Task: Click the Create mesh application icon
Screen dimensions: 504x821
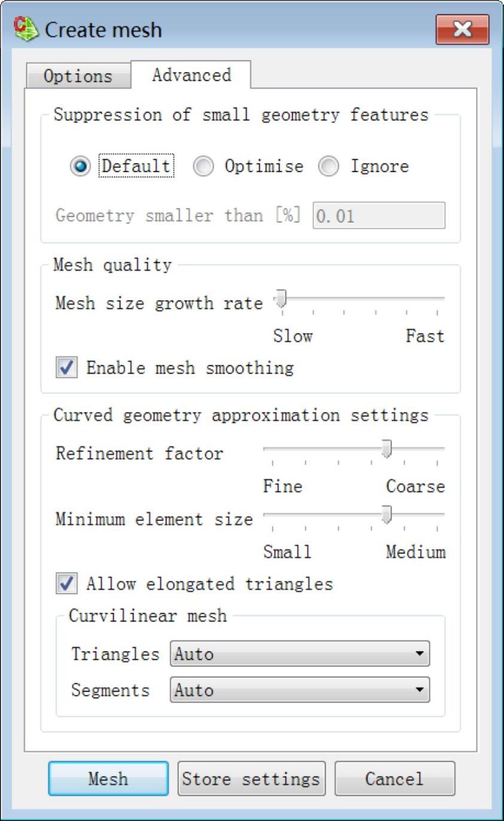Action: 26,29
